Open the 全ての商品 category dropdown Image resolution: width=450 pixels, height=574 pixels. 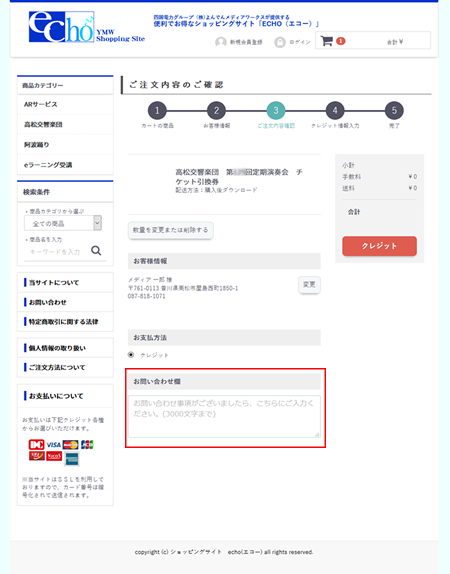63,223
